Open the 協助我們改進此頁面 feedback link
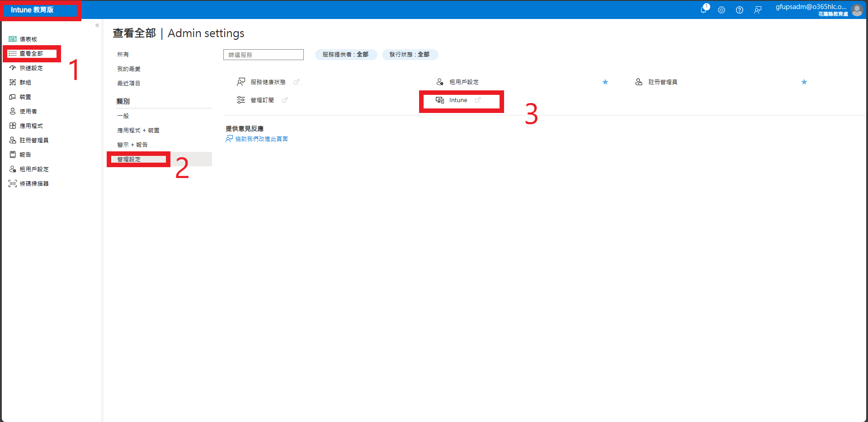Screen dimensions: 868x422 261,139
